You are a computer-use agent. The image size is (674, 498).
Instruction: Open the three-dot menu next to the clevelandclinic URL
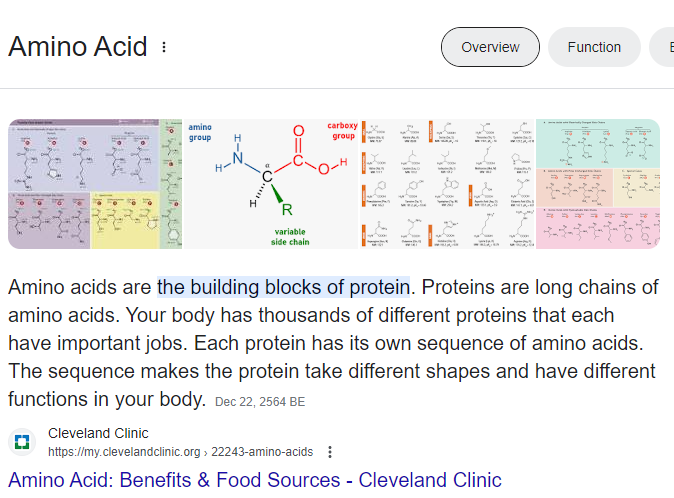click(330, 452)
